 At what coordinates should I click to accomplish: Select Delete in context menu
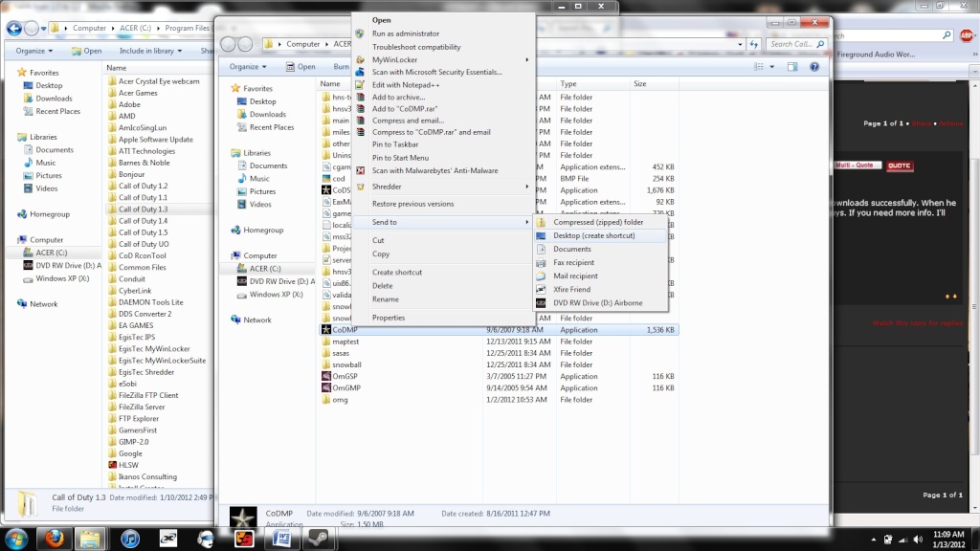383,286
